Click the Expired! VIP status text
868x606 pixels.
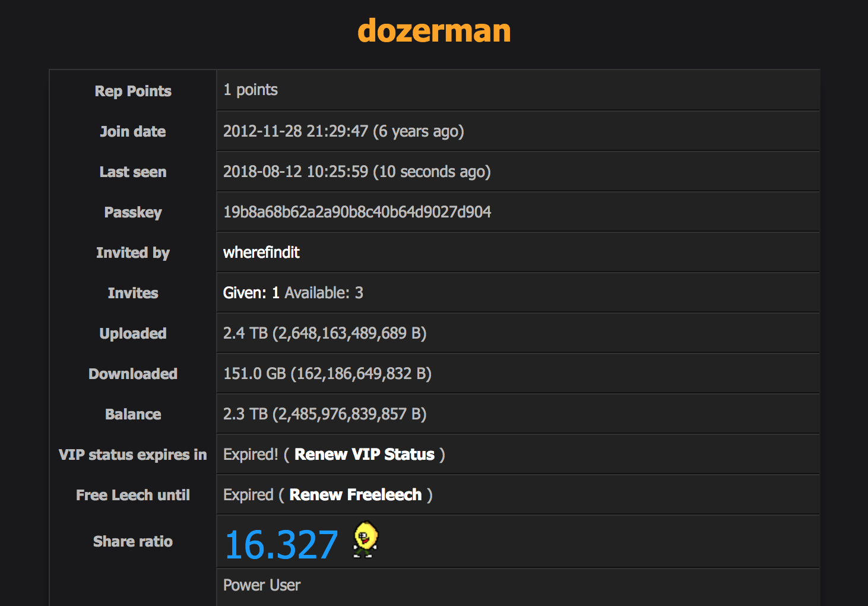tap(251, 454)
